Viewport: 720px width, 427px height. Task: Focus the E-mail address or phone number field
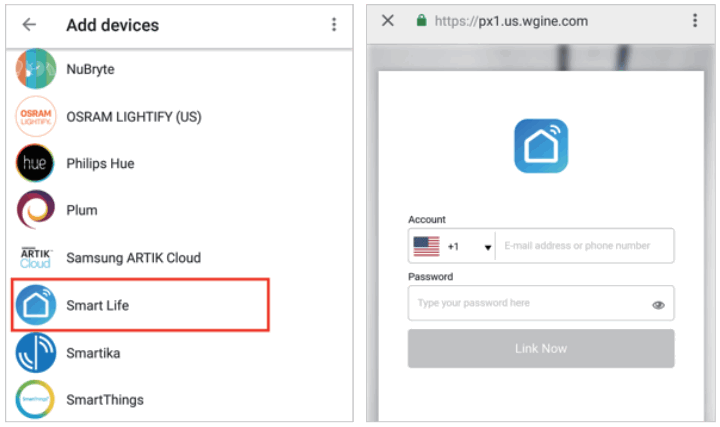pos(584,246)
